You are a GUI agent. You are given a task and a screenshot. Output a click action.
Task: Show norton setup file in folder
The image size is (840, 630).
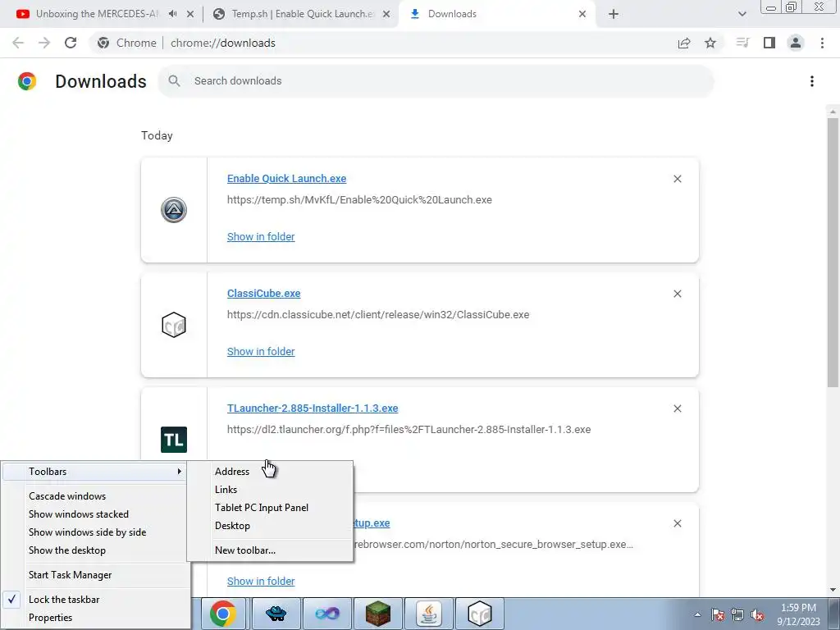pos(261,582)
